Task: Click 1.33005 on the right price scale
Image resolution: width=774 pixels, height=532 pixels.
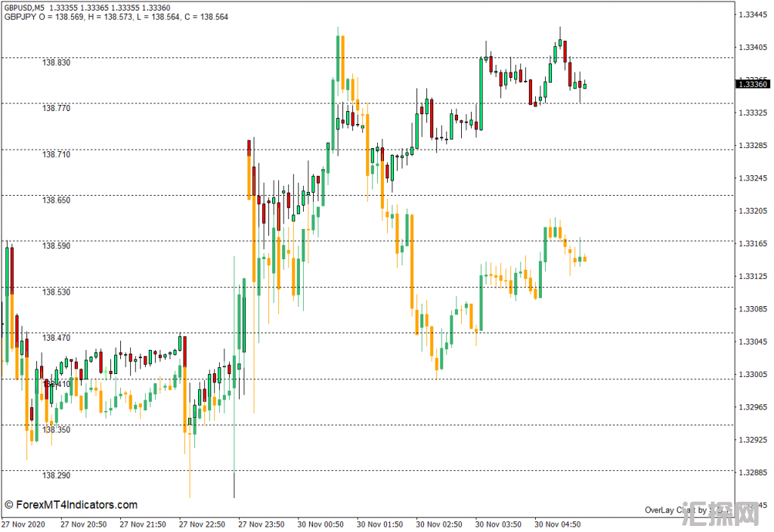Action: [x=753, y=375]
